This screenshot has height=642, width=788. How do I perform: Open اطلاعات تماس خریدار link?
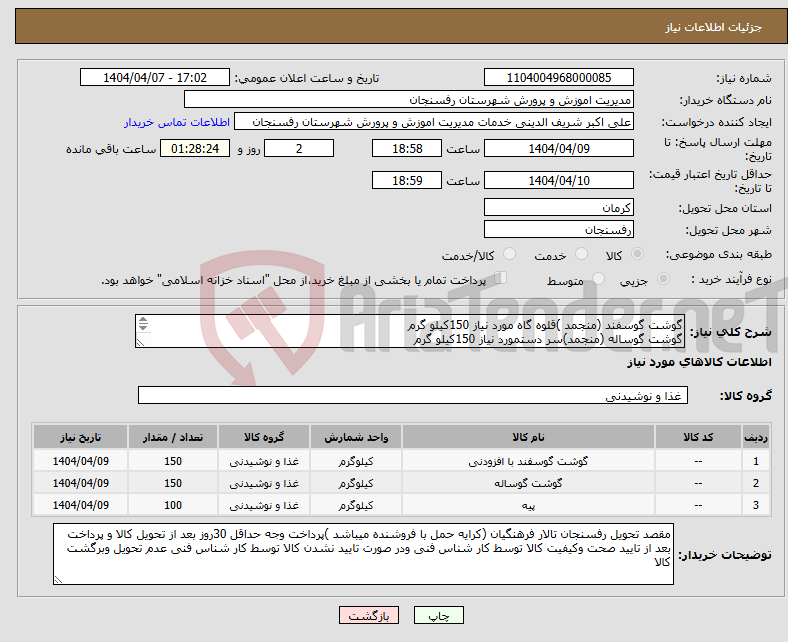point(177,122)
